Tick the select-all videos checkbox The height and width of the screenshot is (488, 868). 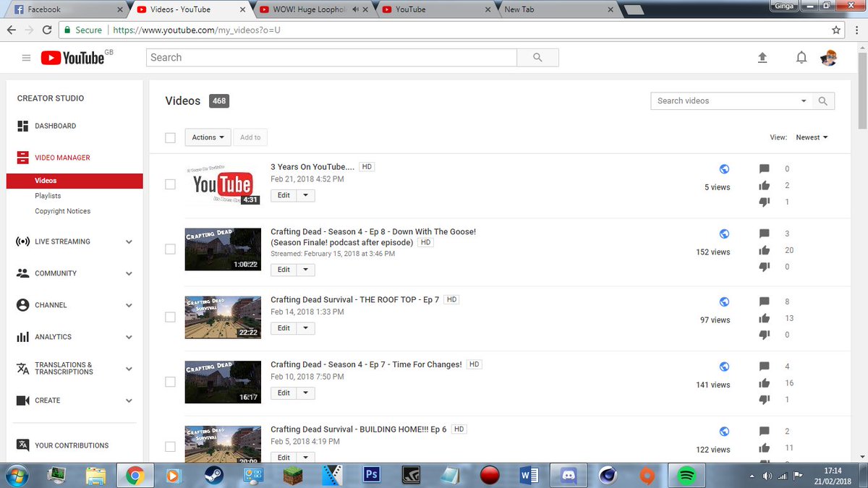170,137
